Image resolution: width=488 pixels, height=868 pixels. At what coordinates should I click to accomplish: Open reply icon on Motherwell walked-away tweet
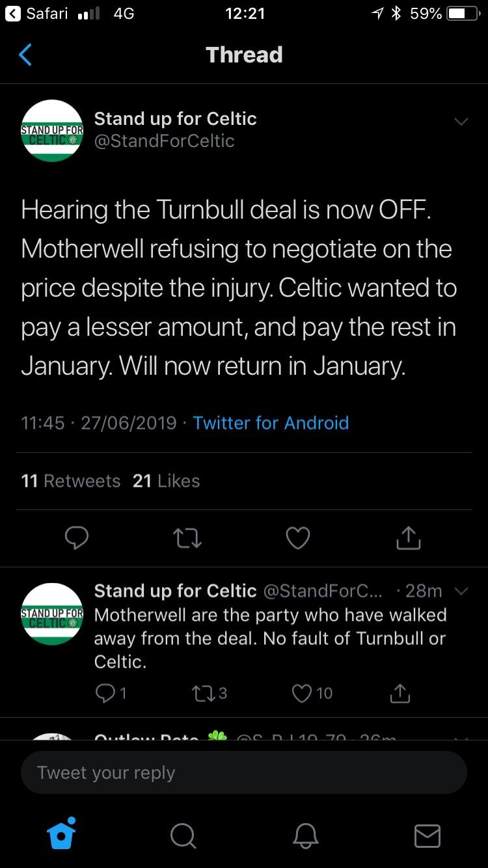coord(105,694)
